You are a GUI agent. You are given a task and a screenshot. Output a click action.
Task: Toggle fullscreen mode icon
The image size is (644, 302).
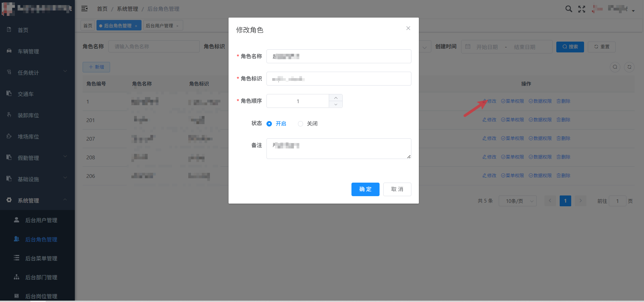point(582,9)
